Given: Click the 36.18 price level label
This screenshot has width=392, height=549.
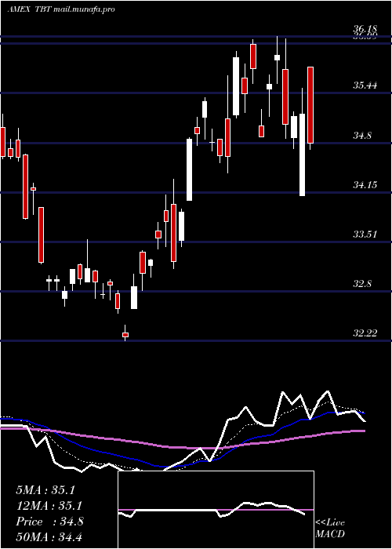Looking at the screenshot, I should click(x=365, y=30).
